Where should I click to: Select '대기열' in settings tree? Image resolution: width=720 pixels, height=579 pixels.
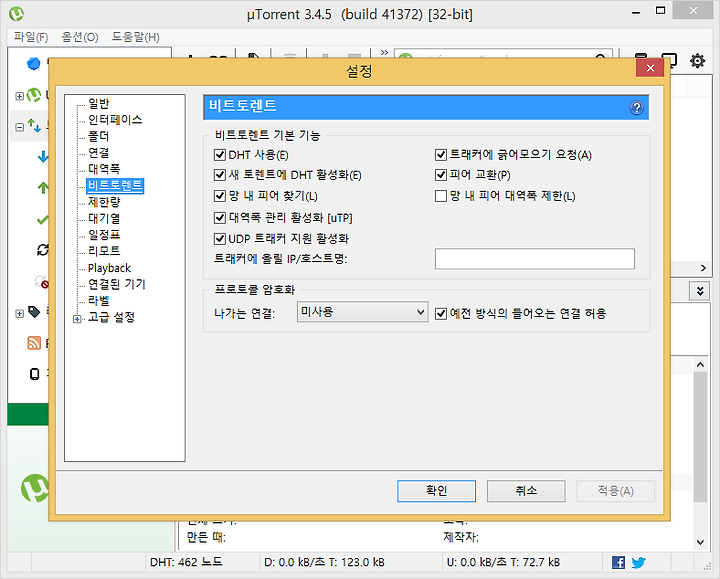pos(104,219)
